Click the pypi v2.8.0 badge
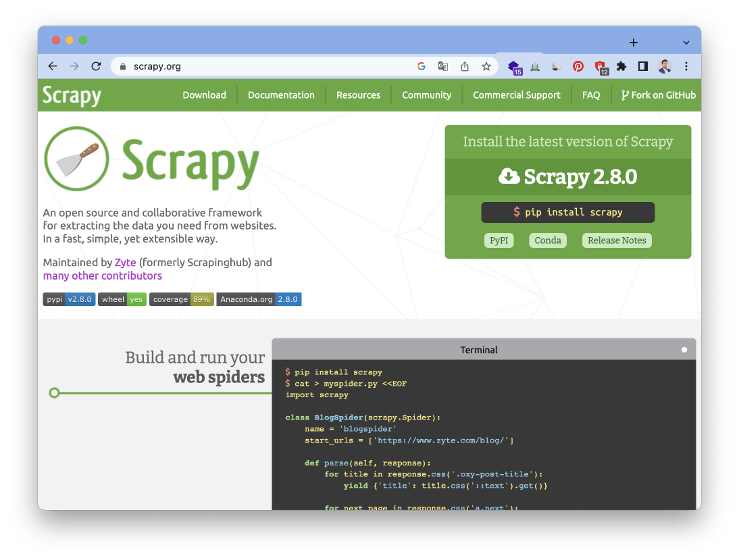The height and width of the screenshot is (560, 739). pyautogui.click(x=70, y=299)
